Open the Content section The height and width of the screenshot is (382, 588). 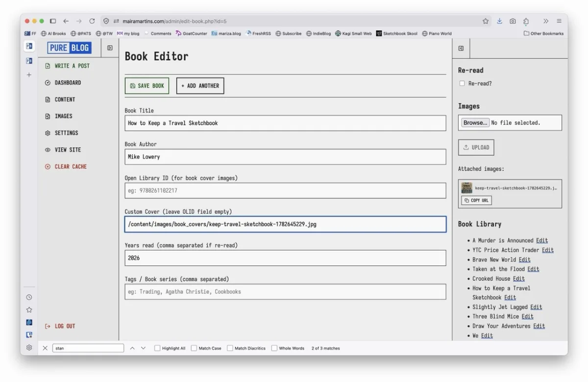60,99
